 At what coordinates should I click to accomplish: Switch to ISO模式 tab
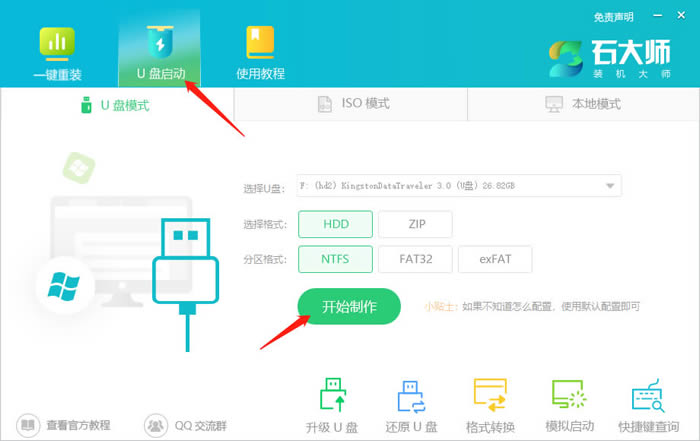351,104
